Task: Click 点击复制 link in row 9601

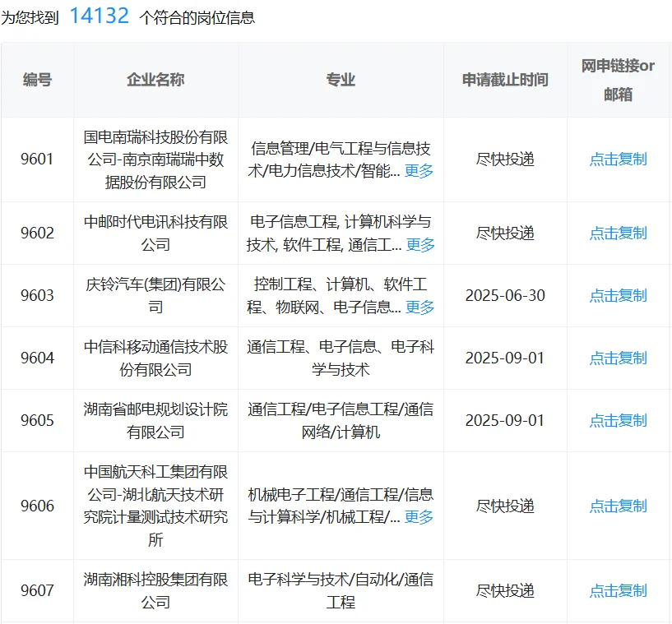Action: pos(618,159)
